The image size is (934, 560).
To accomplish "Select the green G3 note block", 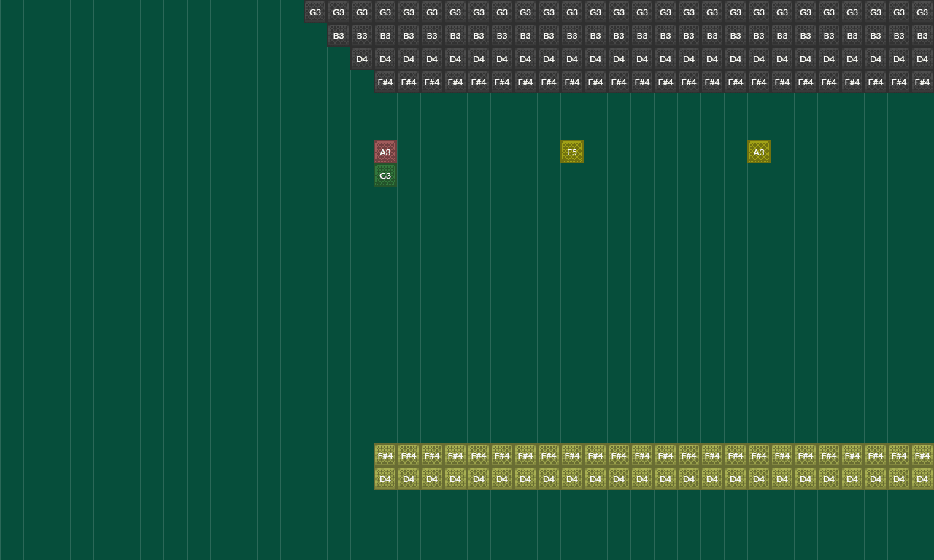I will [x=385, y=175].
